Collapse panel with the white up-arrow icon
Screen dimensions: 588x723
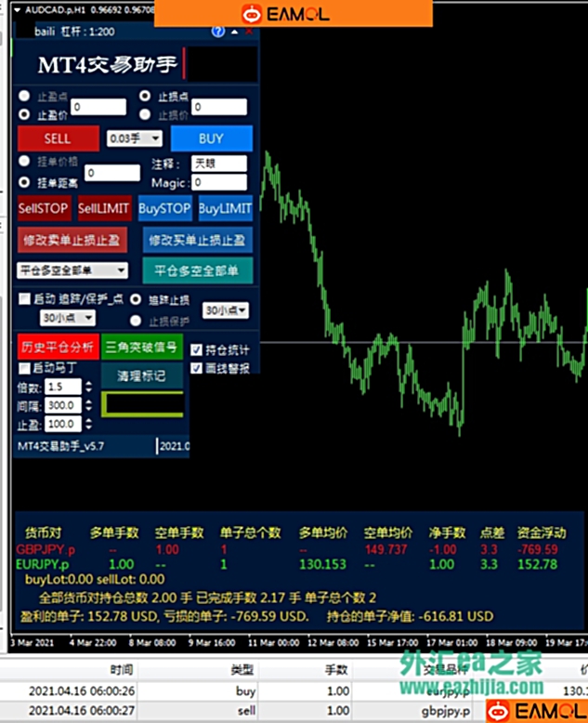235,32
